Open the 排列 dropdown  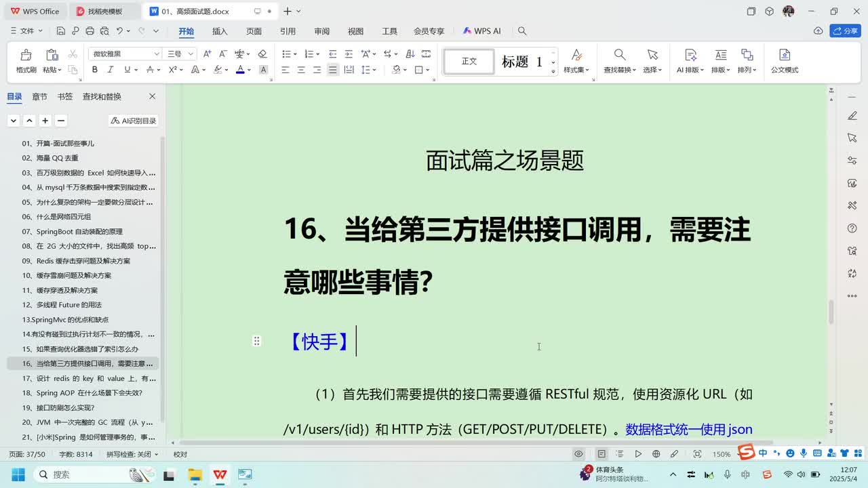coord(747,70)
